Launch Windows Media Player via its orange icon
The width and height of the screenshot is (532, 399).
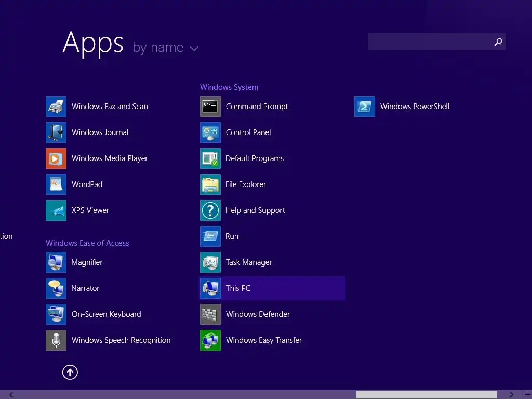pos(56,158)
